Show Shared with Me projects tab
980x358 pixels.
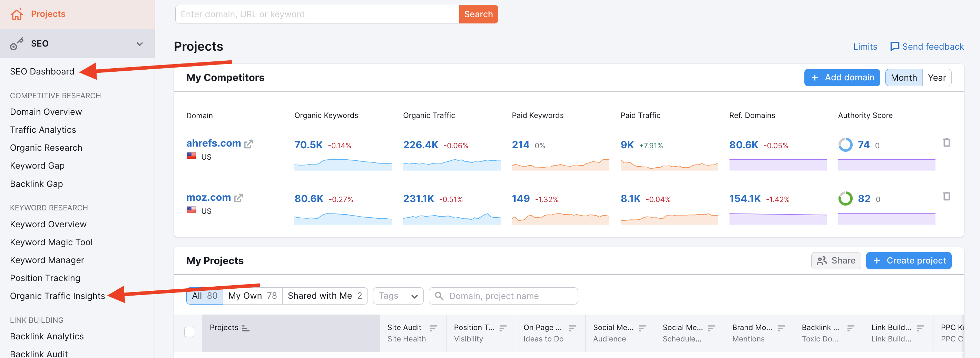325,296
